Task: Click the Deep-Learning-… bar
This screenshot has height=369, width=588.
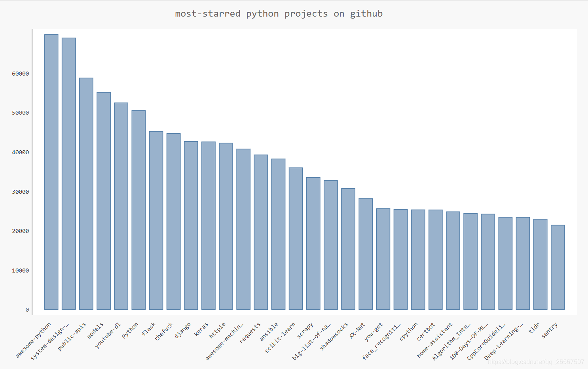Action: coord(523,263)
